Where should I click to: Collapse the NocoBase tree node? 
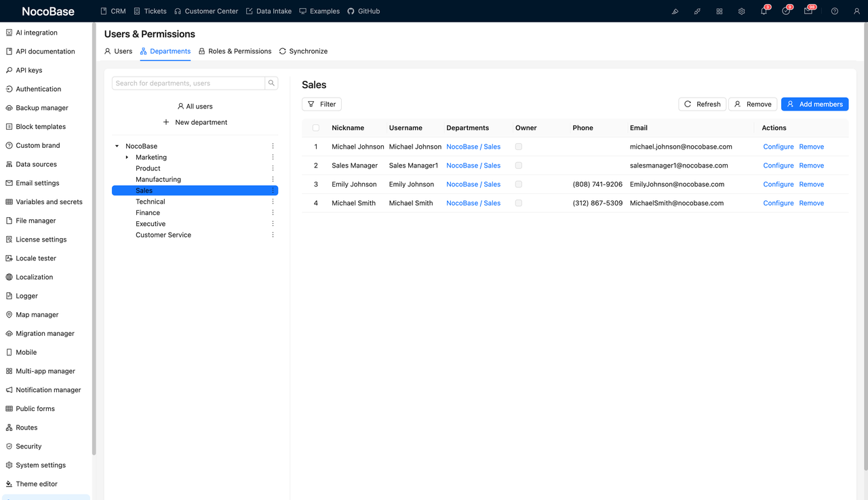point(117,146)
